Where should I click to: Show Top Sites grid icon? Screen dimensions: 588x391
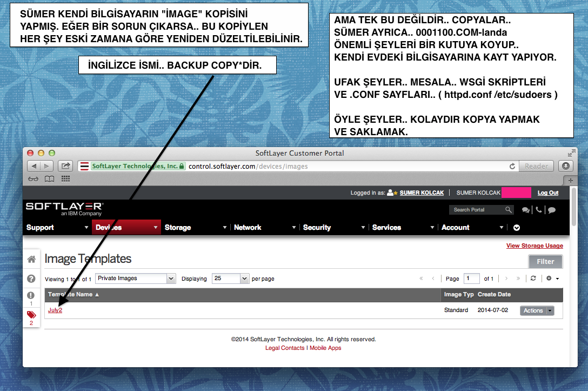pyautogui.click(x=65, y=179)
